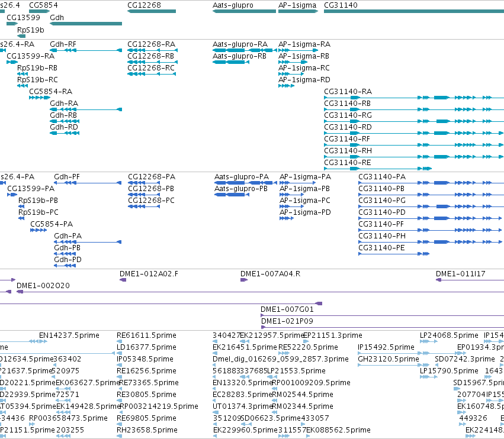Click transcript CG31140-RA label

click(348, 92)
